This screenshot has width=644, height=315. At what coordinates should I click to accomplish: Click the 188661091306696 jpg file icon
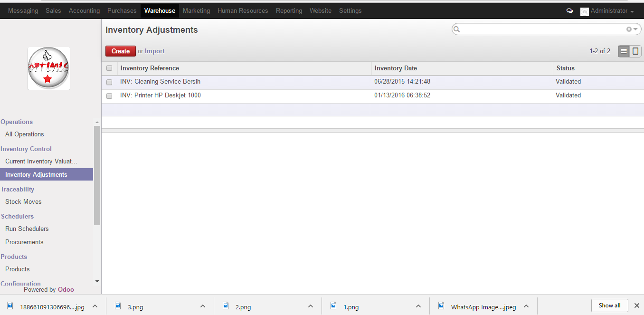pyautogui.click(x=10, y=306)
